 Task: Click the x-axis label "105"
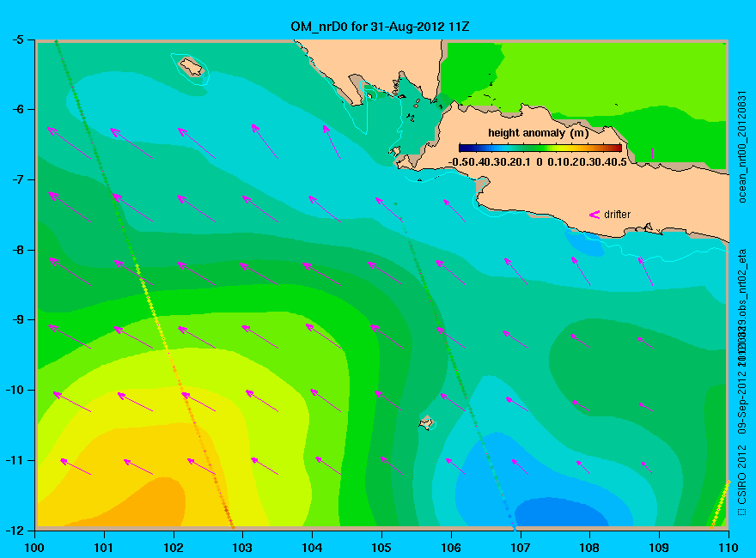[x=381, y=548]
